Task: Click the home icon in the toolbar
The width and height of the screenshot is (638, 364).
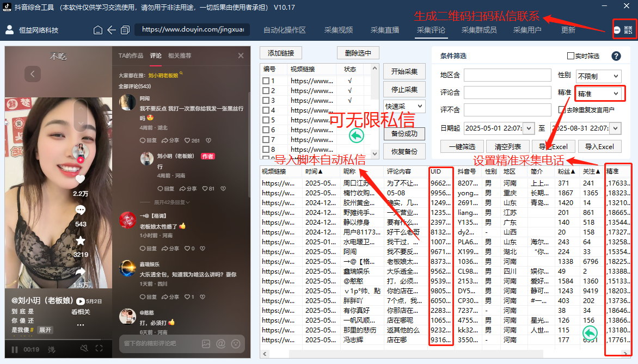Action: click(x=98, y=30)
